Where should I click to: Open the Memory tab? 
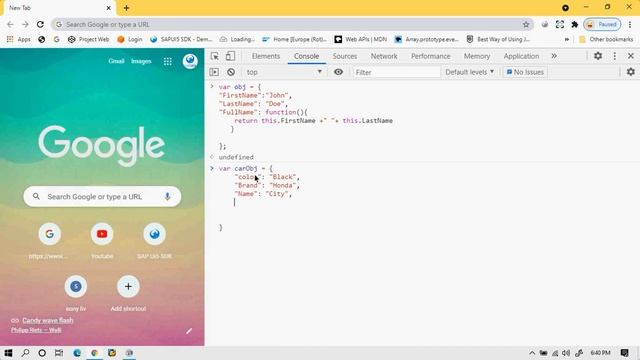coord(477,56)
